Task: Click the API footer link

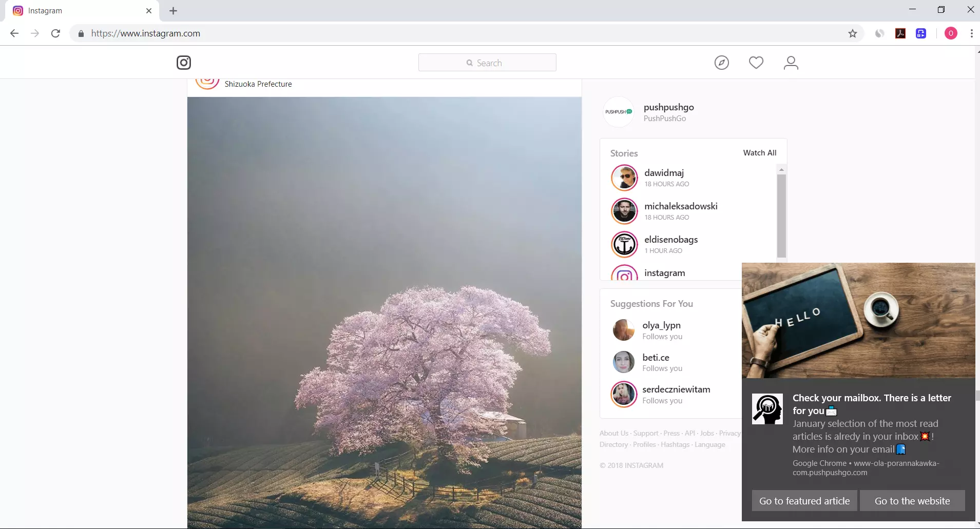Action: pyautogui.click(x=690, y=434)
